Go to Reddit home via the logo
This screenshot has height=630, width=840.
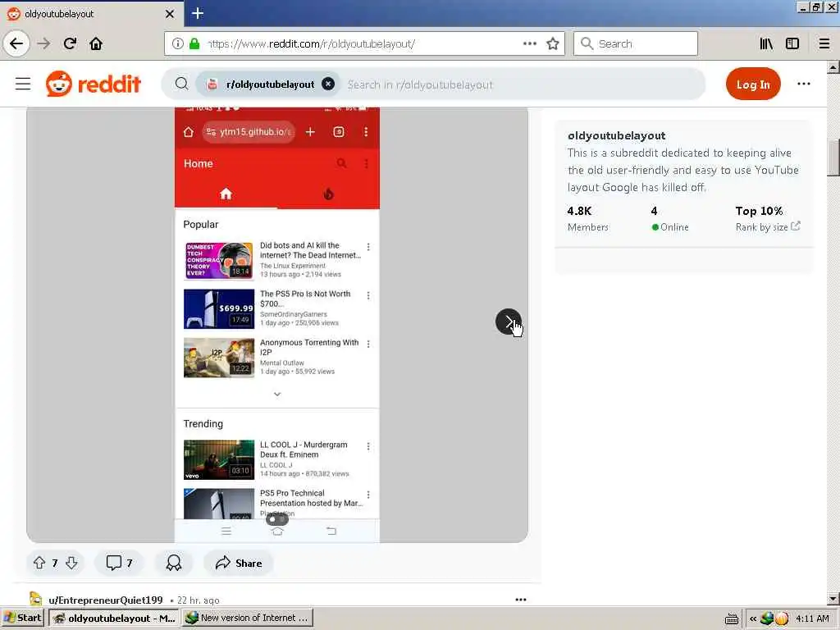click(x=94, y=84)
